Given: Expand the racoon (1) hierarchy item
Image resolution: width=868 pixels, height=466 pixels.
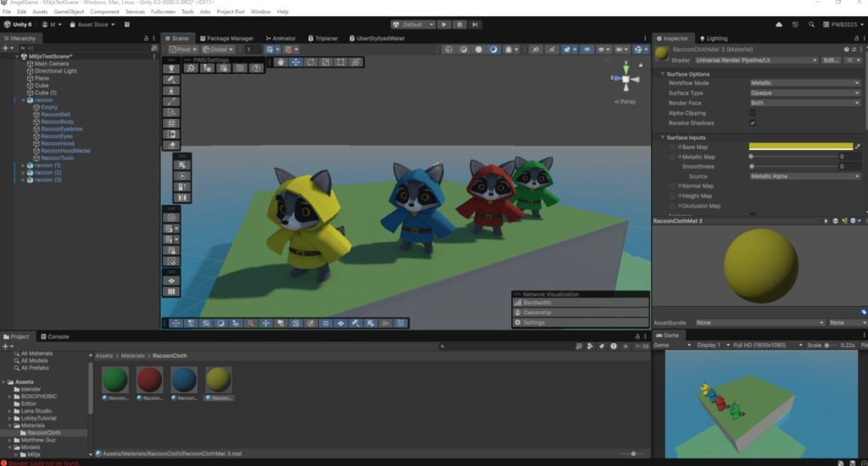Looking at the screenshot, I should point(24,165).
